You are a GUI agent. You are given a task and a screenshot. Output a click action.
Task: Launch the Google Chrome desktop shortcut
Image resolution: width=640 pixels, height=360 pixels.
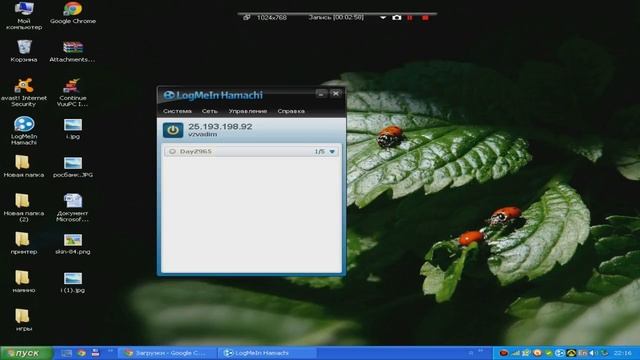[73, 12]
